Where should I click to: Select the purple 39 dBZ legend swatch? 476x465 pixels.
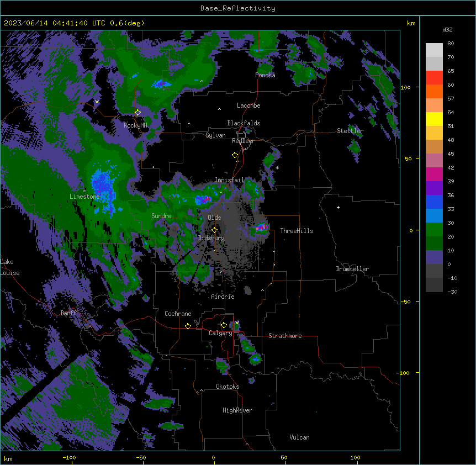point(434,188)
